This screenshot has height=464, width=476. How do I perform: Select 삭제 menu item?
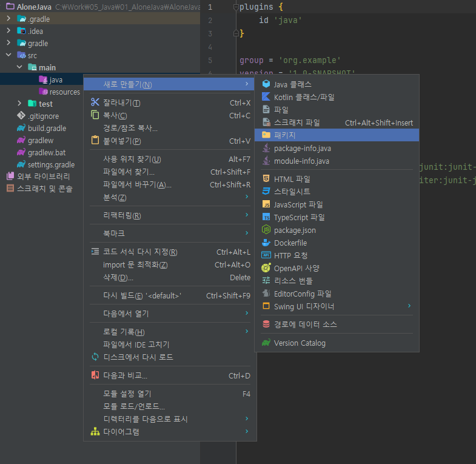170,278
